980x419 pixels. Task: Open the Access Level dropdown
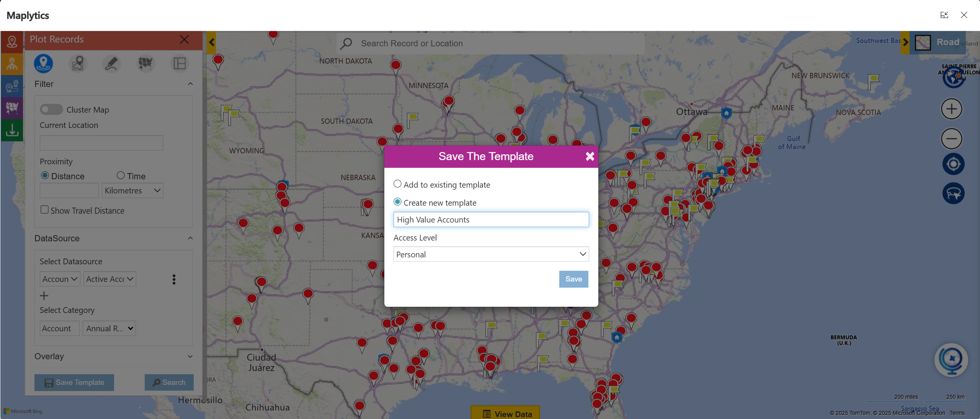(x=491, y=254)
